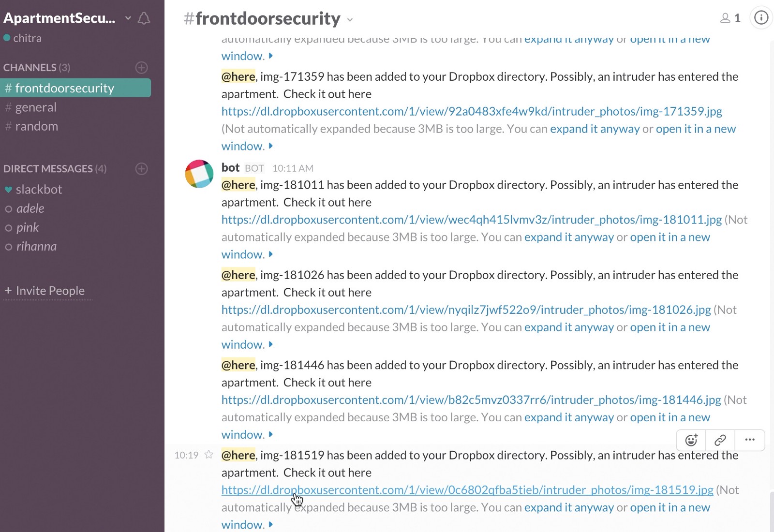The image size is (774, 532).
Task: Click the notifications bell icon
Action: click(x=144, y=18)
